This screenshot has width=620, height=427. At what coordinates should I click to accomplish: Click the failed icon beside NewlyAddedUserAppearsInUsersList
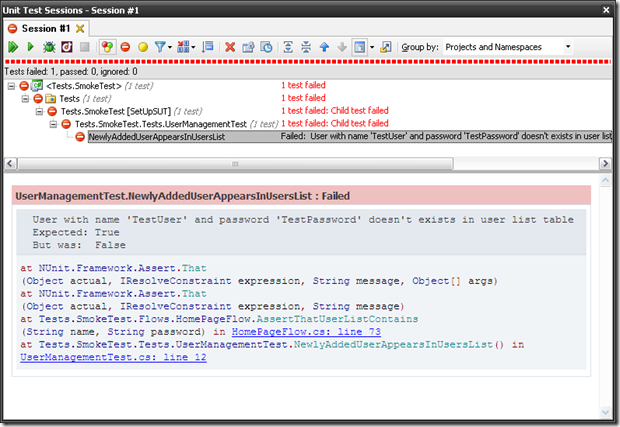(80, 137)
